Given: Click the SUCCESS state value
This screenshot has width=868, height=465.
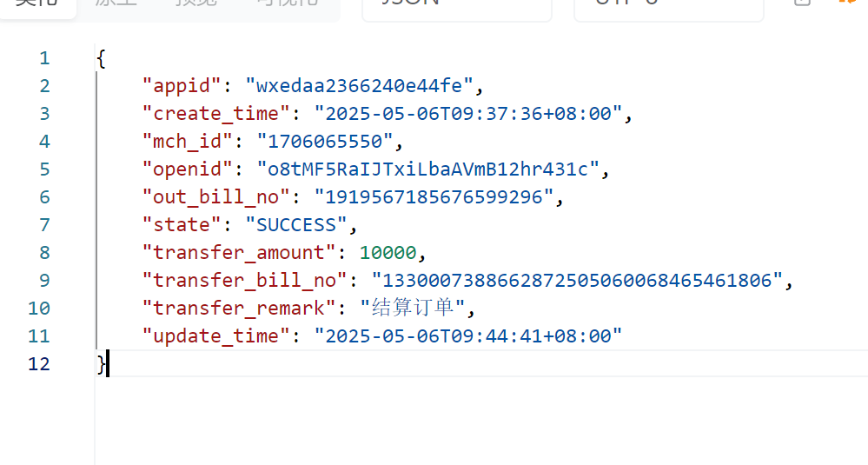Looking at the screenshot, I should (296, 225).
